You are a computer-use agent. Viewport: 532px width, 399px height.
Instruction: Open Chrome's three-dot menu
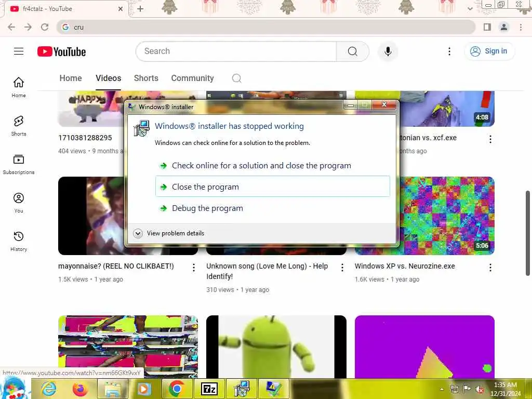click(521, 27)
